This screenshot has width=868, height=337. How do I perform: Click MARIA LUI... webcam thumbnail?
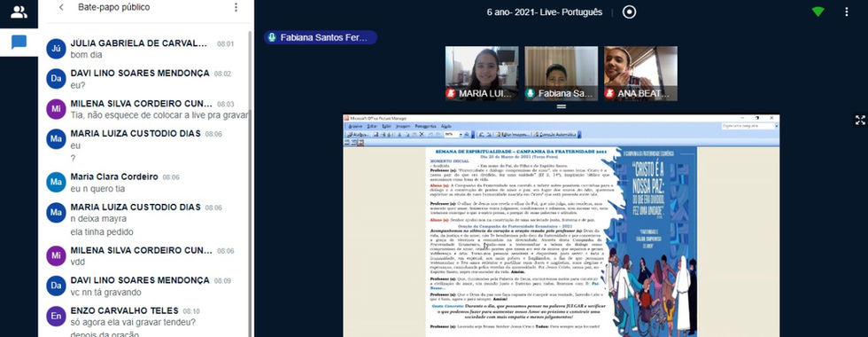[482, 73]
